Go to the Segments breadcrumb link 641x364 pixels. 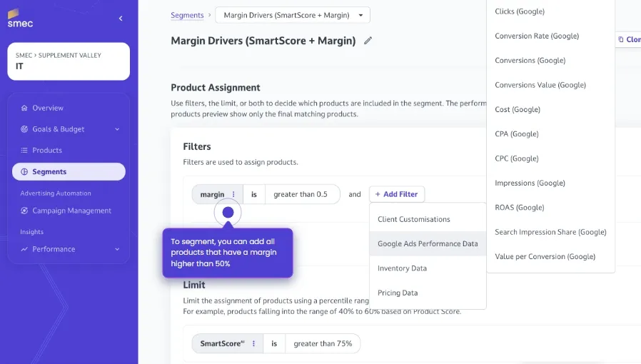coord(187,15)
